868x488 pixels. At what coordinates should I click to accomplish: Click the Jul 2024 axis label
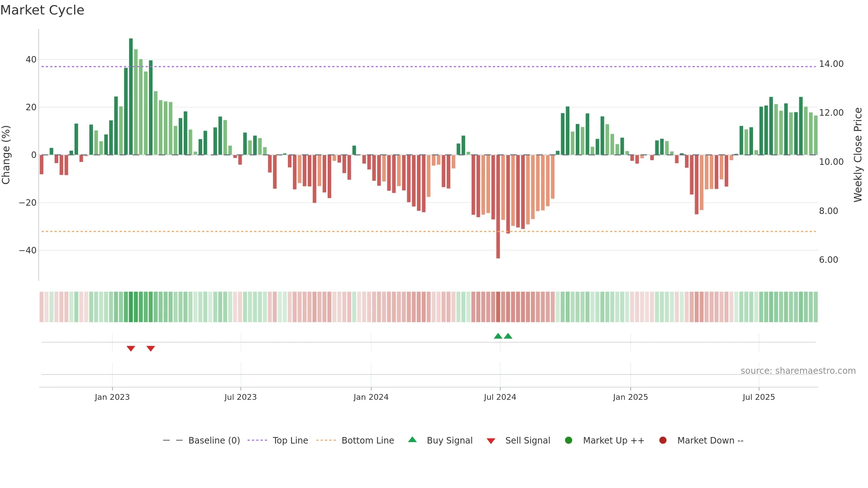coord(500,397)
